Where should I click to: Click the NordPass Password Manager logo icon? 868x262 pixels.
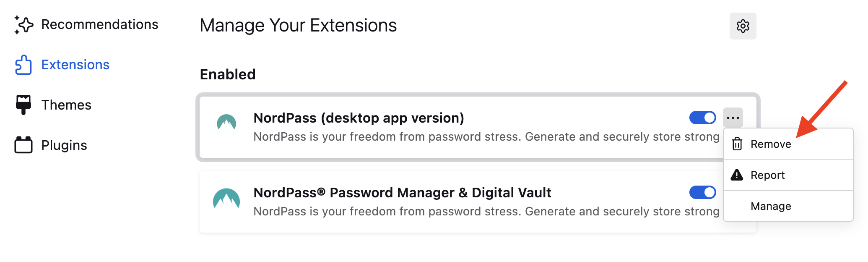tap(226, 199)
